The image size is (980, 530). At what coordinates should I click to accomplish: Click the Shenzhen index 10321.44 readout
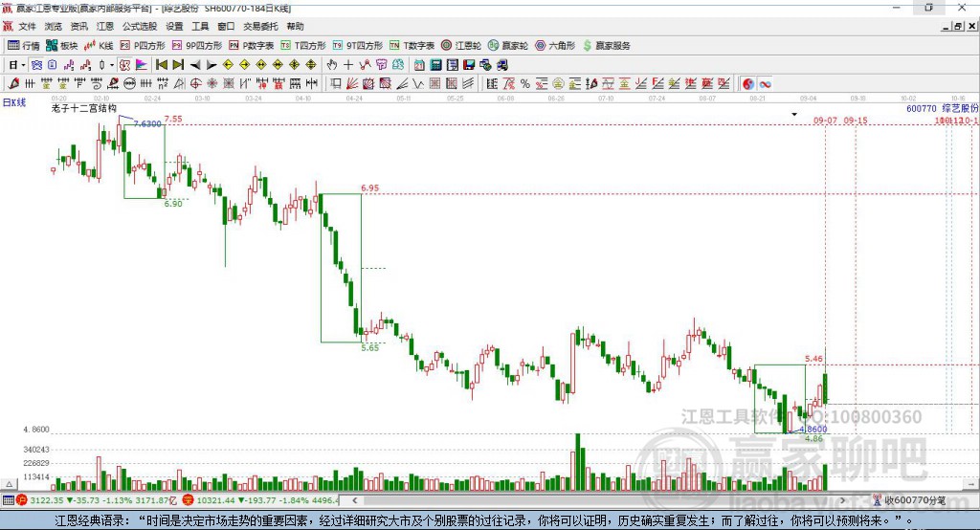[x=218, y=500]
